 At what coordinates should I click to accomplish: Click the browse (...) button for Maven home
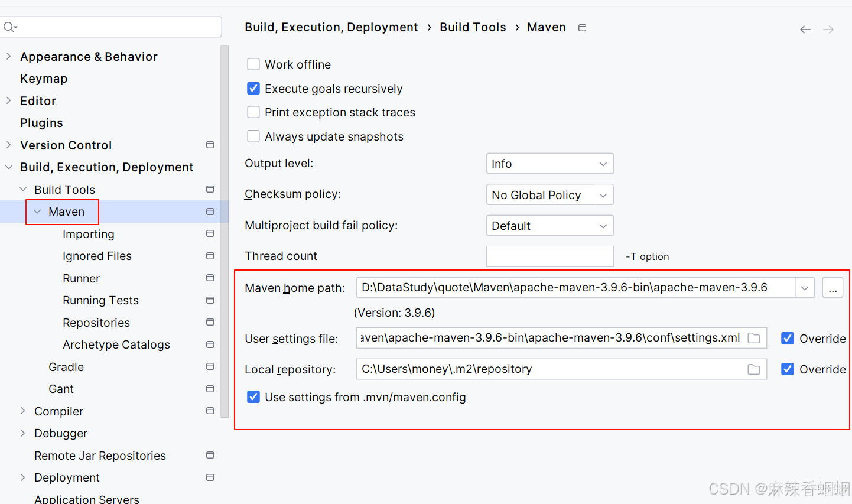pyautogui.click(x=833, y=288)
